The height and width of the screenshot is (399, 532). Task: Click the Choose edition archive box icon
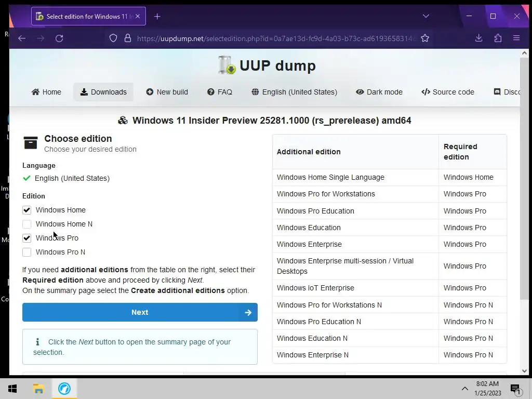point(31,143)
